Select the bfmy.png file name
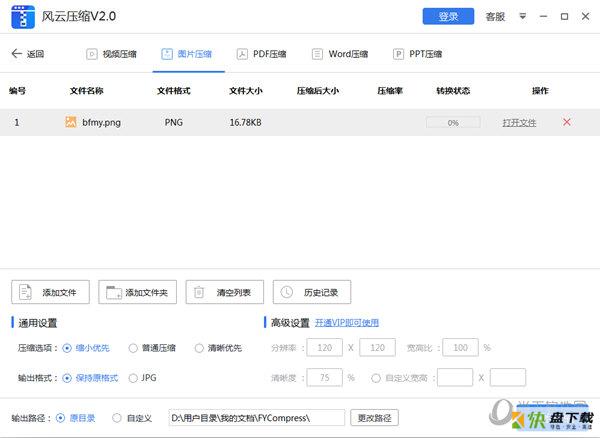Screen dimensions: 600x438 click(101, 122)
